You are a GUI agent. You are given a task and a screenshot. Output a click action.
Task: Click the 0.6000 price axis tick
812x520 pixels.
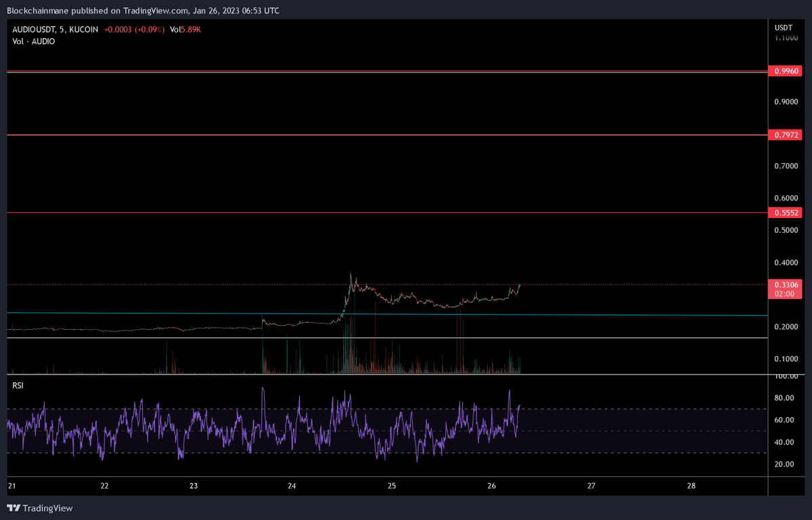pyautogui.click(x=786, y=198)
